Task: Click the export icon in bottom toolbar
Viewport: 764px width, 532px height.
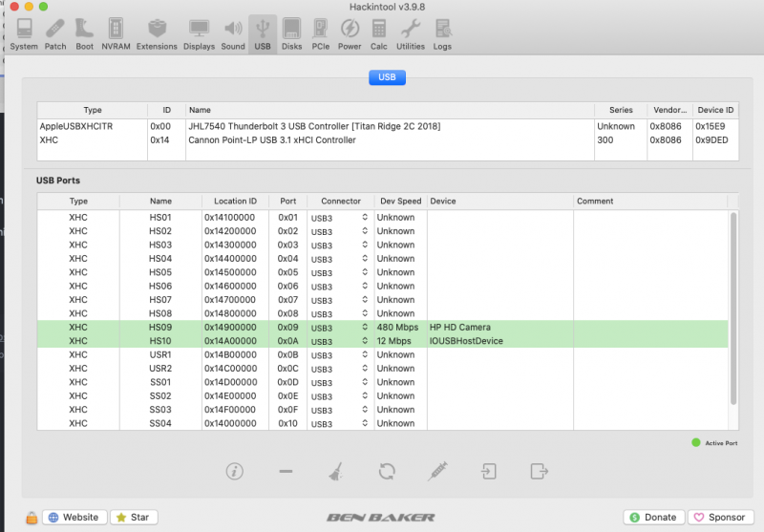Action: coord(540,471)
